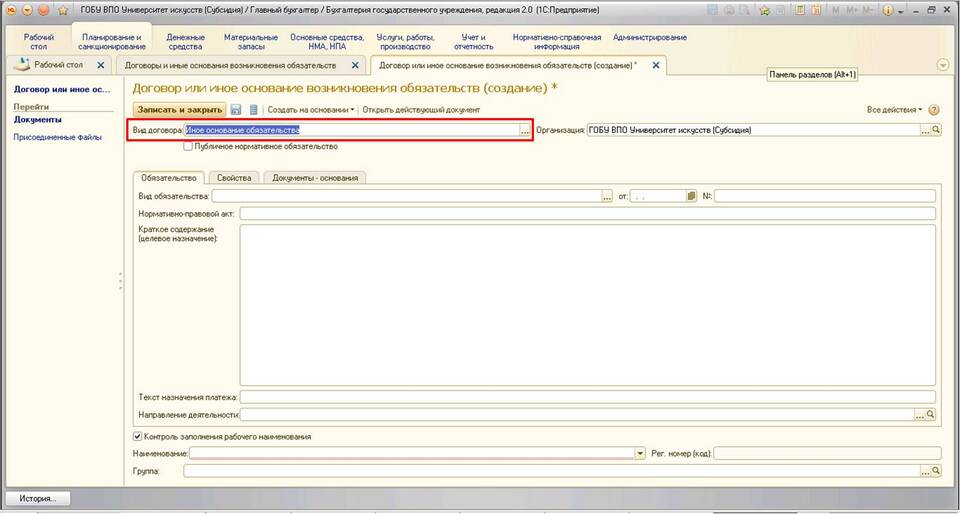Open Группа ellipsis selector
Viewport: 960px width, 514px height.
[x=926, y=471]
